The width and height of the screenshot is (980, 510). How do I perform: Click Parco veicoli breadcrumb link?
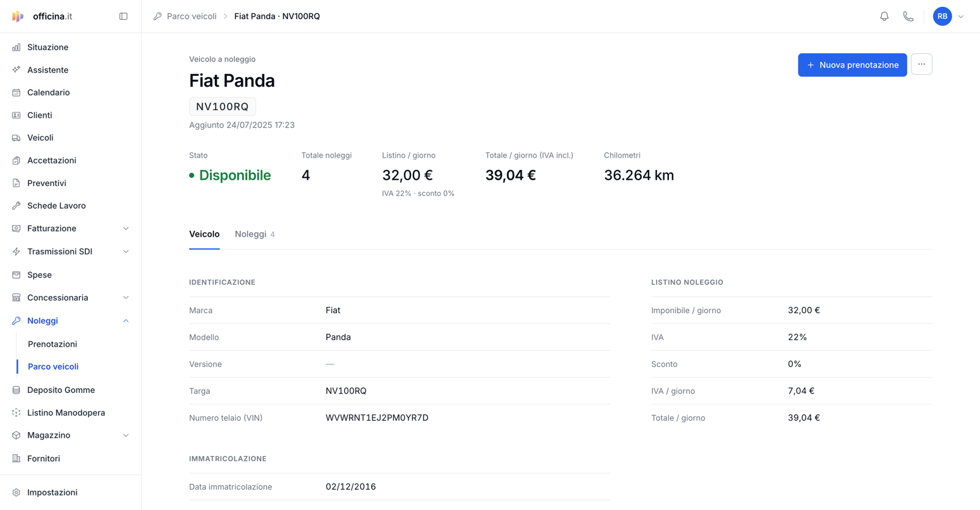point(192,16)
